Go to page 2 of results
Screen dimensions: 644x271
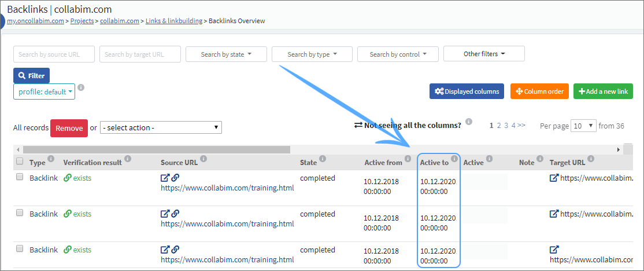click(x=499, y=126)
